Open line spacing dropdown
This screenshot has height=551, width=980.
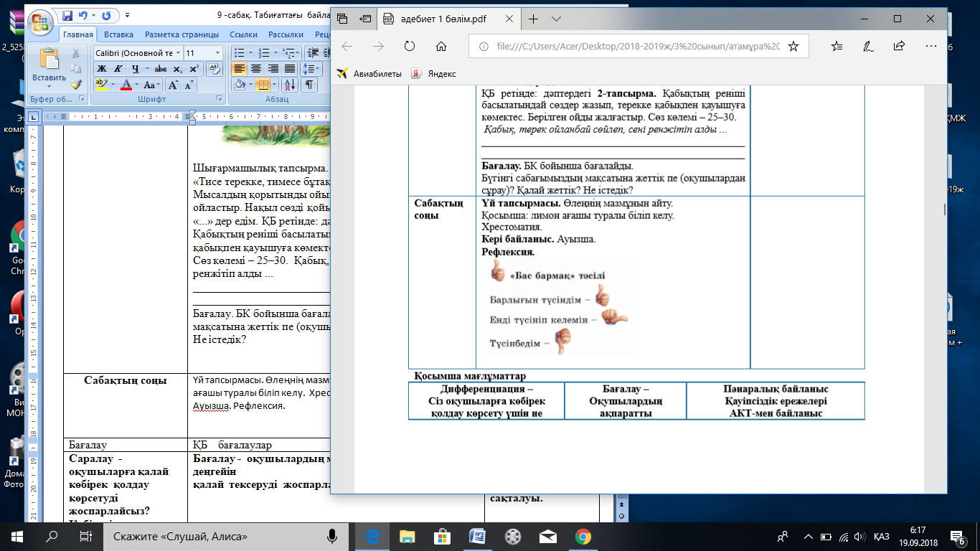311,69
